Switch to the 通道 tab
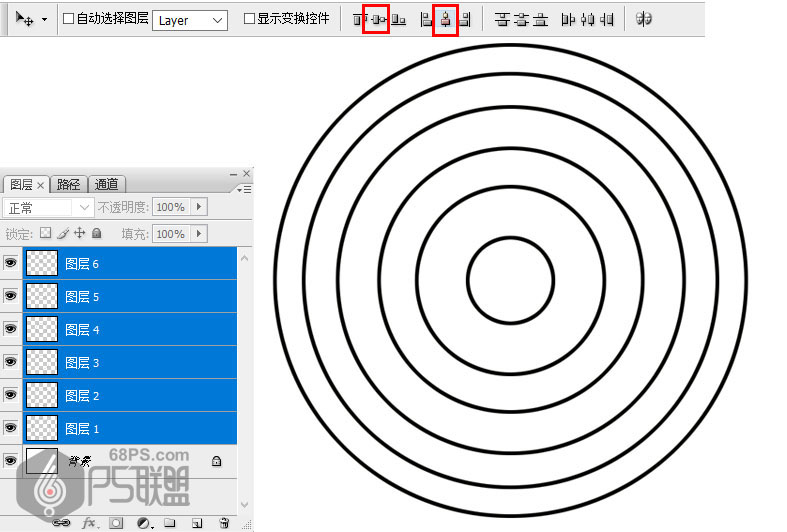Screen dimensions: 787x532 (x=106, y=185)
